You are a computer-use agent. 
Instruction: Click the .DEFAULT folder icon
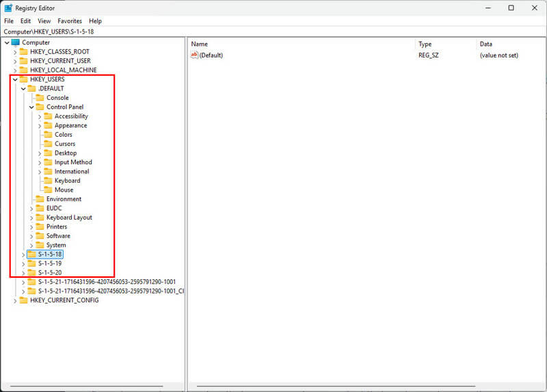pos(31,88)
